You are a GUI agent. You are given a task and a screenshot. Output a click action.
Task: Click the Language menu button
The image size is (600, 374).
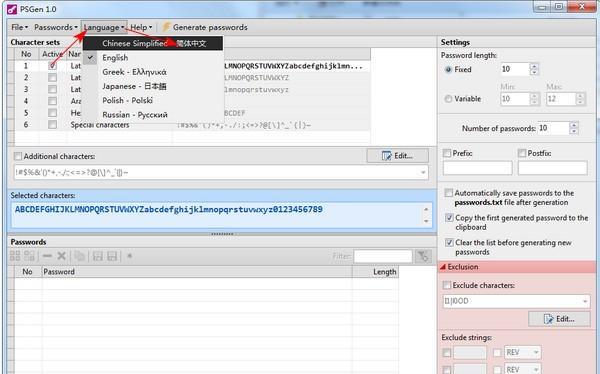(x=104, y=27)
